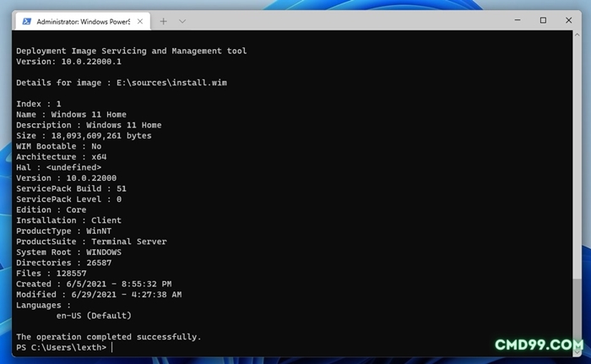Click the 'Architecture : x64' line
This screenshot has width=591, height=364.
tap(61, 156)
